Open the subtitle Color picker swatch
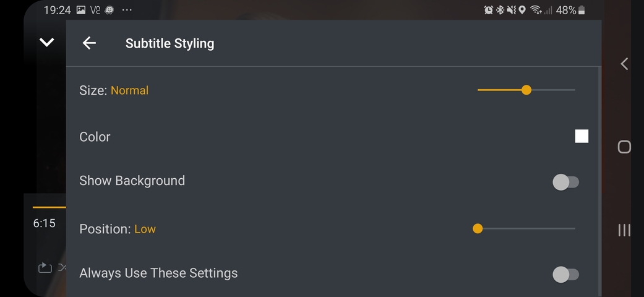 [582, 136]
